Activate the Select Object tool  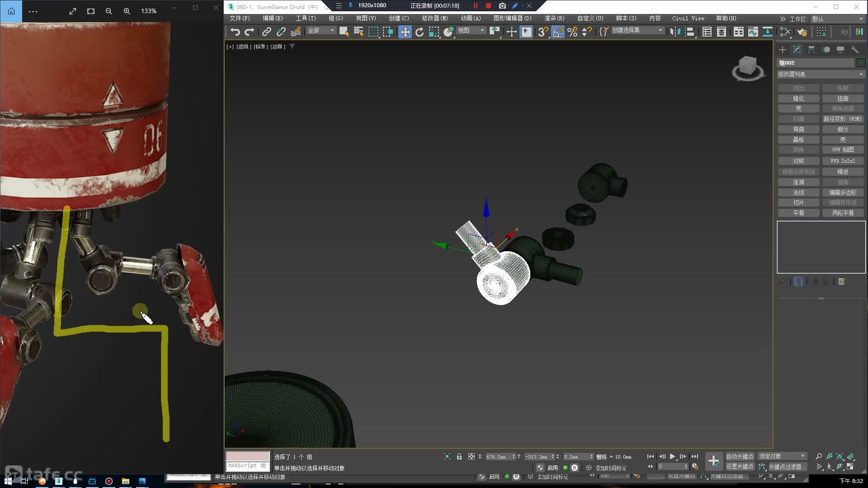click(x=344, y=32)
